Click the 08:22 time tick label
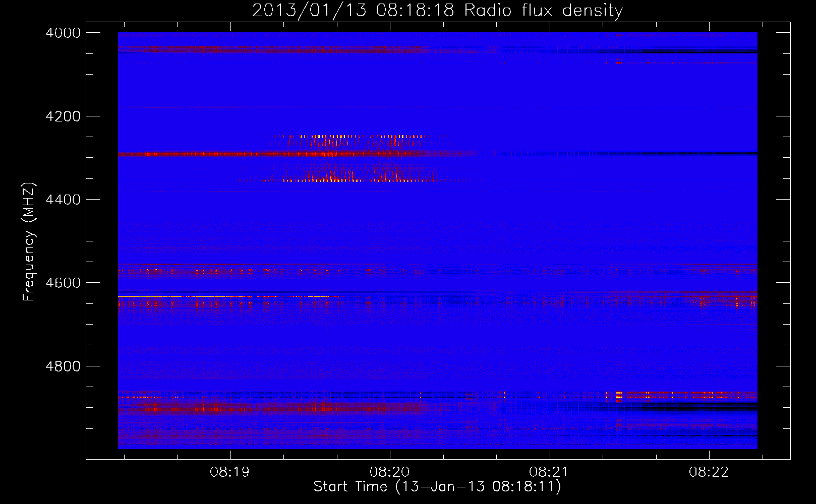This screenshot has height=504, width=816. [709, 472]
